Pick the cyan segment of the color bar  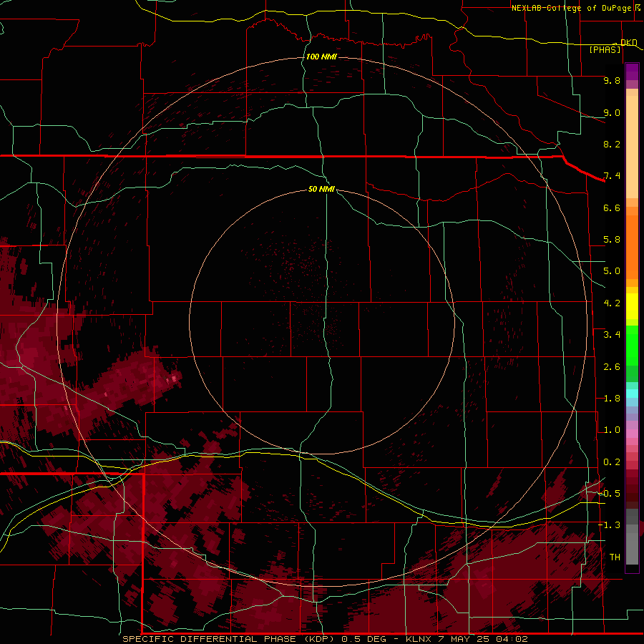tap(632, 394)
